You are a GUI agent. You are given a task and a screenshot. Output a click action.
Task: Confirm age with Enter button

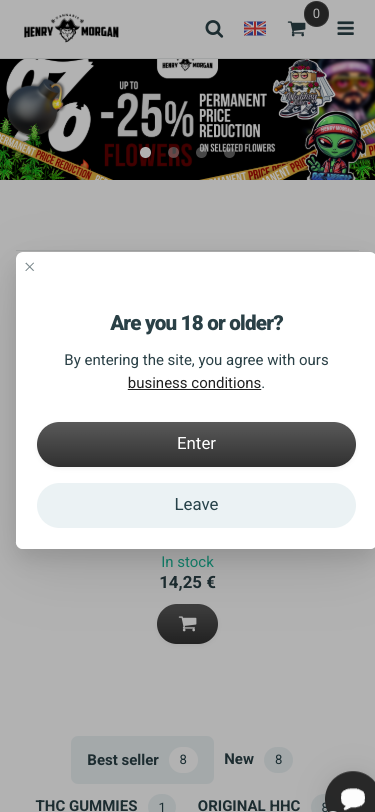tap(196, 444)
